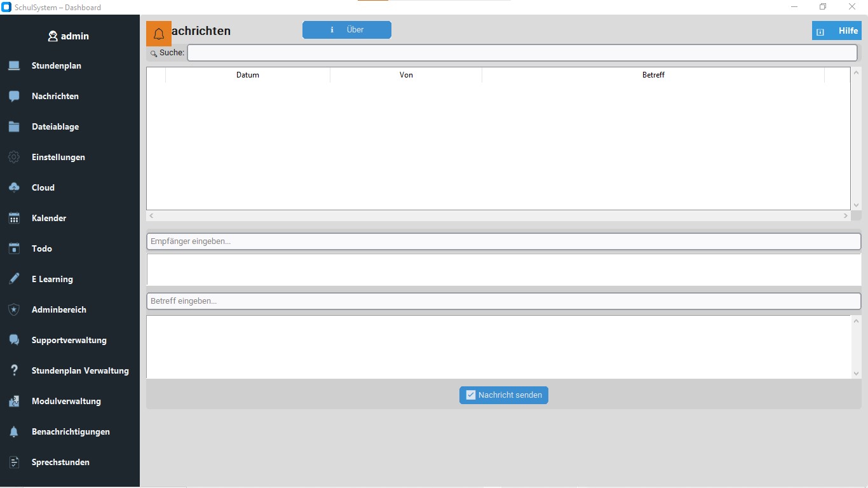Click the message table's scroll down arrow

(x=856, y=205)
